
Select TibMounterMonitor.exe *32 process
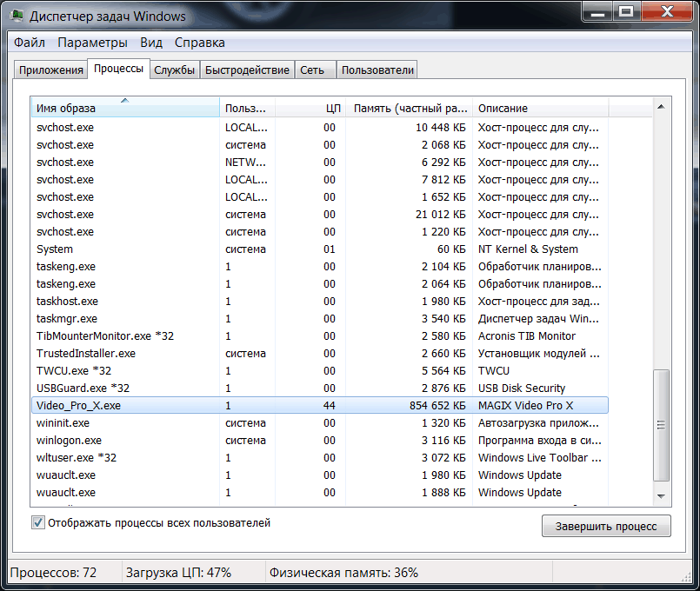(320, 335)
